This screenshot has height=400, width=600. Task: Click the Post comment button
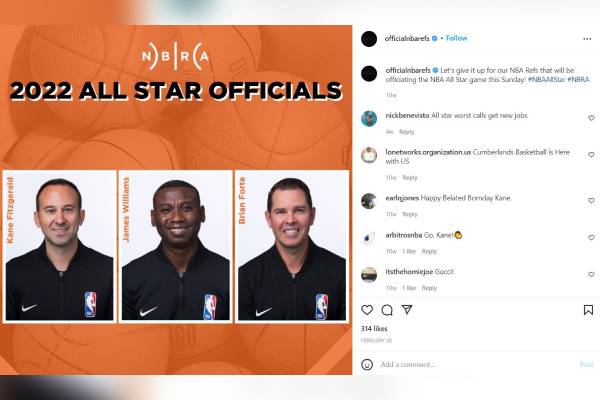coord(586,364)
